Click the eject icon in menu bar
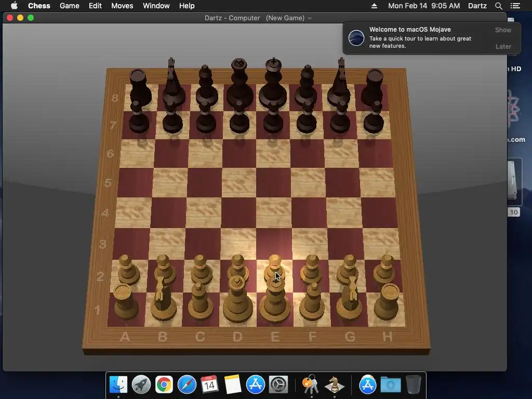The height and width of the screenshot is (399, 532). (x=374, y=6)
